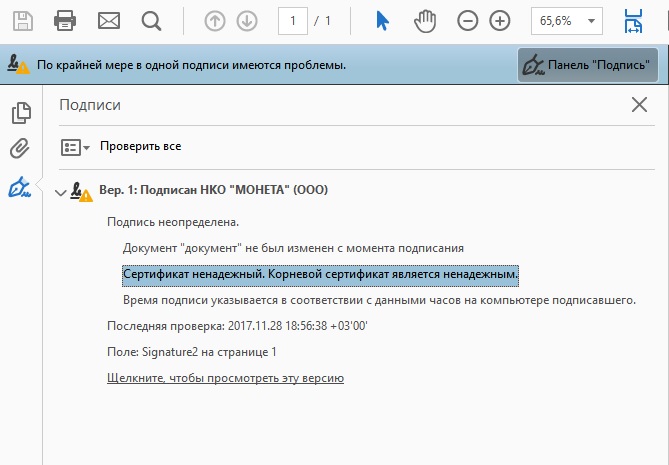The image size is (669, 465).
Task: Activate the Hand pan tool
Action: tap(426, 20)
